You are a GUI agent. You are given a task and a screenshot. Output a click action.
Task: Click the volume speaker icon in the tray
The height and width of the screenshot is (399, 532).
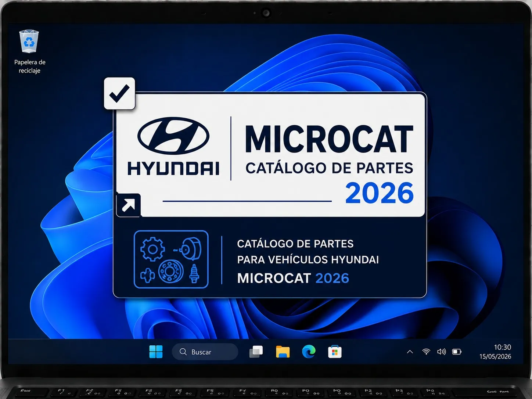pos(441,352)
